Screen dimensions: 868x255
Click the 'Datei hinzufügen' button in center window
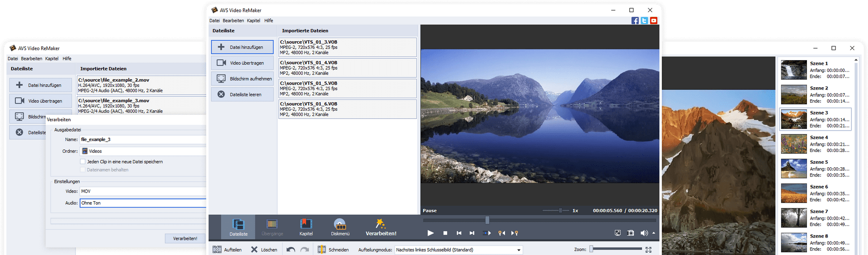click(242, 47)
